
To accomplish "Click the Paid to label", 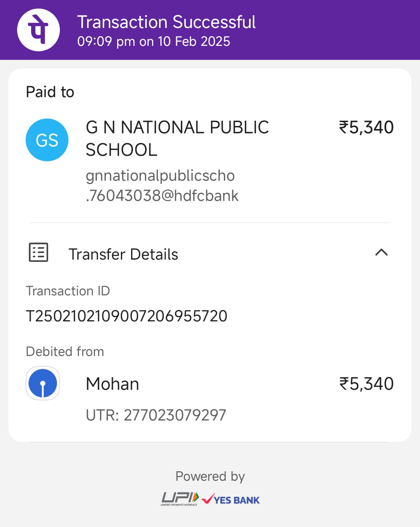I will 50,92.
